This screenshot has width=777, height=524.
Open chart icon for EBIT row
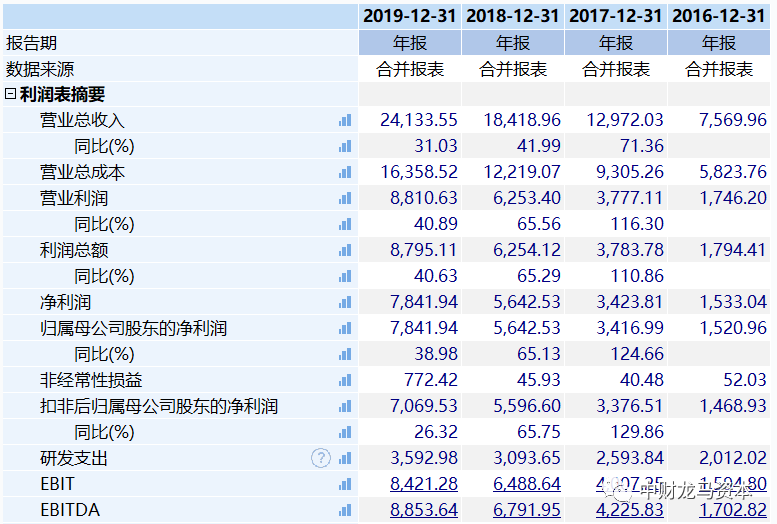tap(345, 484)
